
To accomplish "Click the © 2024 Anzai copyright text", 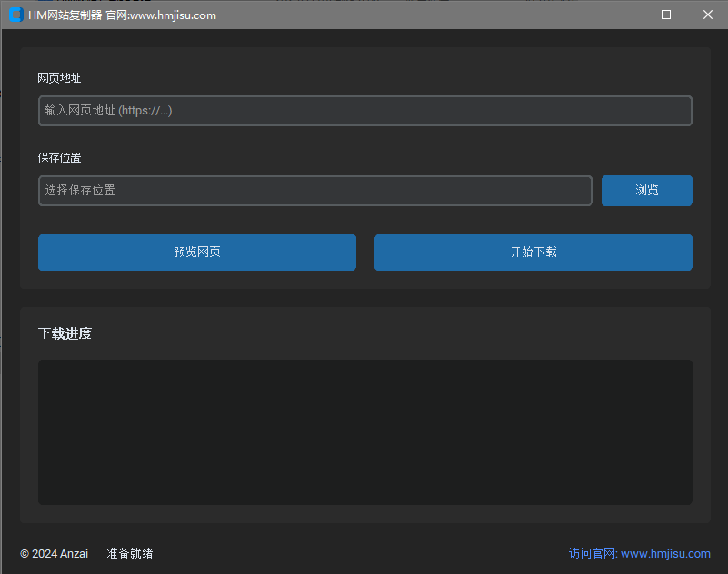I will (x=54, y=554).
